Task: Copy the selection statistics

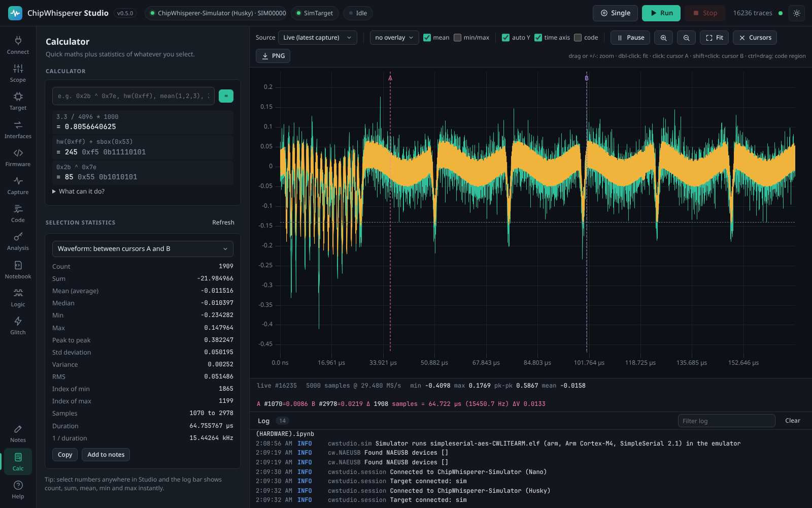Action: (65, 455)
